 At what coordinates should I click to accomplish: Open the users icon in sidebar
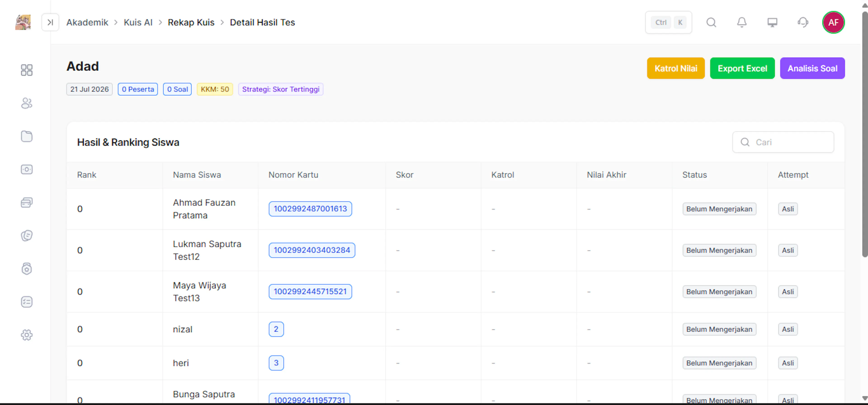pyautogui.click(x=27, y=103)
